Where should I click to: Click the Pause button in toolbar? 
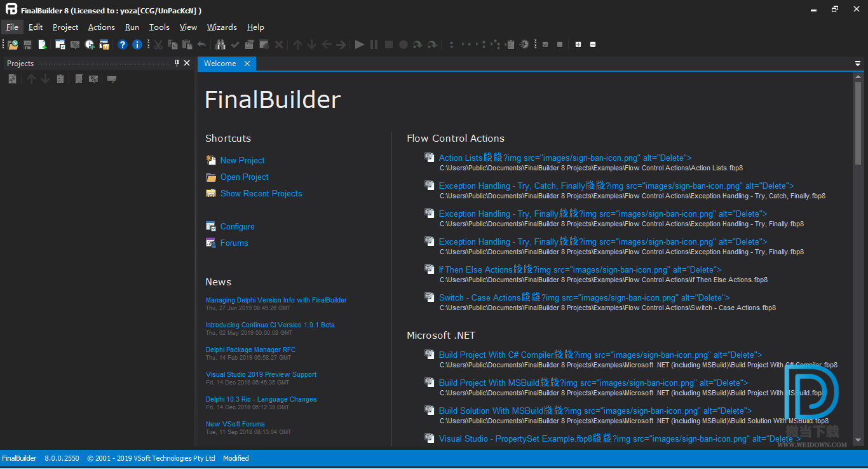[374, 44]
